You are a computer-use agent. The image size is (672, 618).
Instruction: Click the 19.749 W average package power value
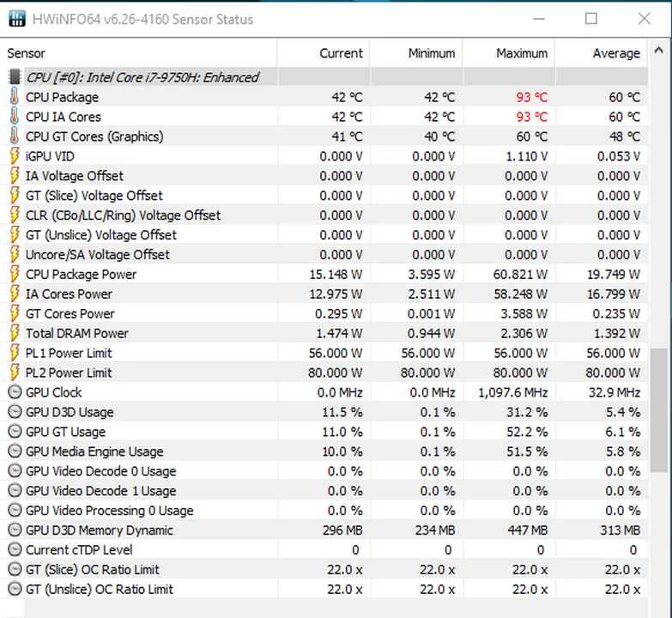[x=614, y=275]
